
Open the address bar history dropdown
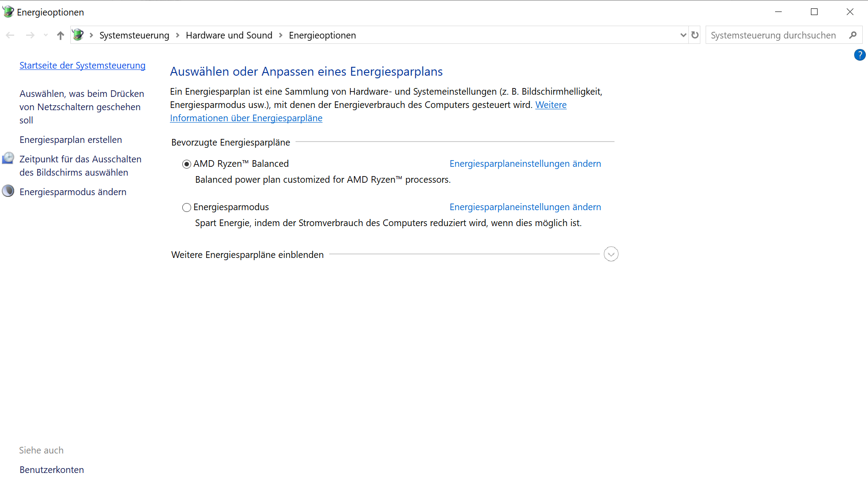pyautogui.click(x=683, y=35)
